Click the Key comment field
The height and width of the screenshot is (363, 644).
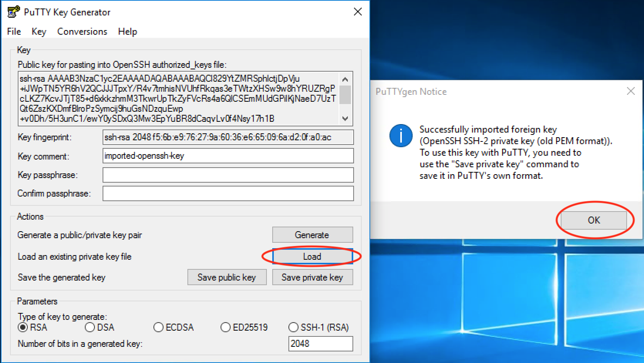tap(228, 156)
